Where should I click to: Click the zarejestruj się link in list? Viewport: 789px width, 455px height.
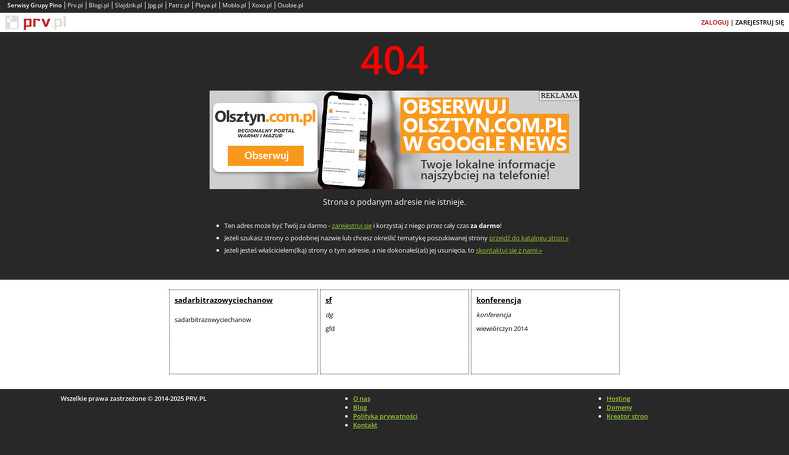(352, 225)
